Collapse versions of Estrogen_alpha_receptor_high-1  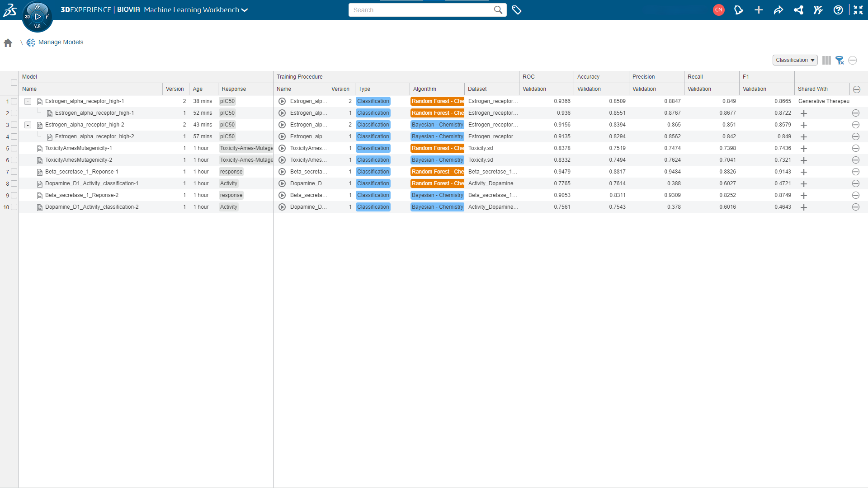pos(28,101)
